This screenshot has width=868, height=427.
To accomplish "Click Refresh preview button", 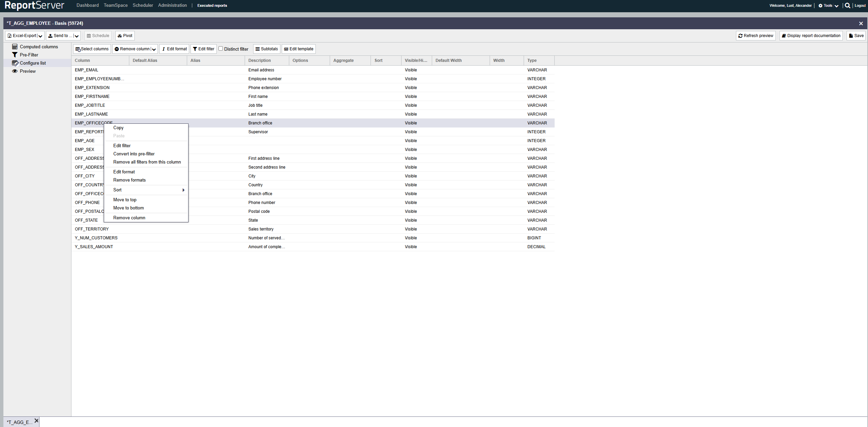I will pyautogui.click(x=755, y=36).
